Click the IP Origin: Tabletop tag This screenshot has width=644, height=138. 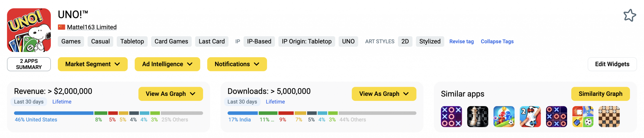307,41
